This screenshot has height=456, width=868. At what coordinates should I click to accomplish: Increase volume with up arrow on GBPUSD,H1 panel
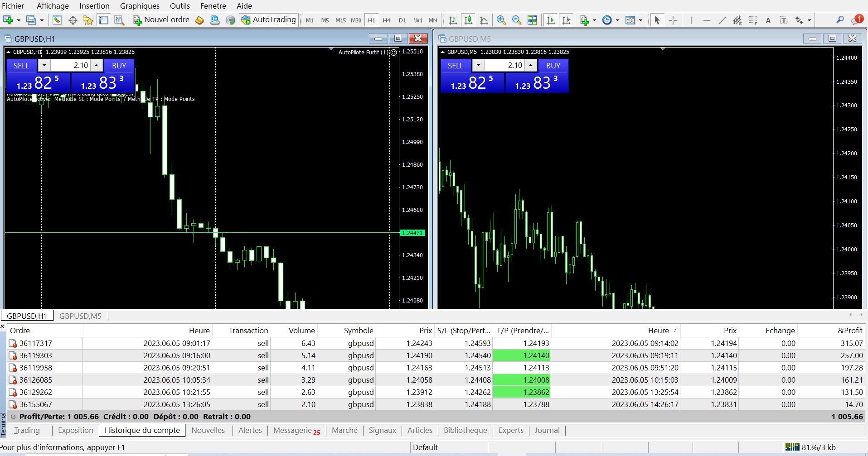pos(96,65)
